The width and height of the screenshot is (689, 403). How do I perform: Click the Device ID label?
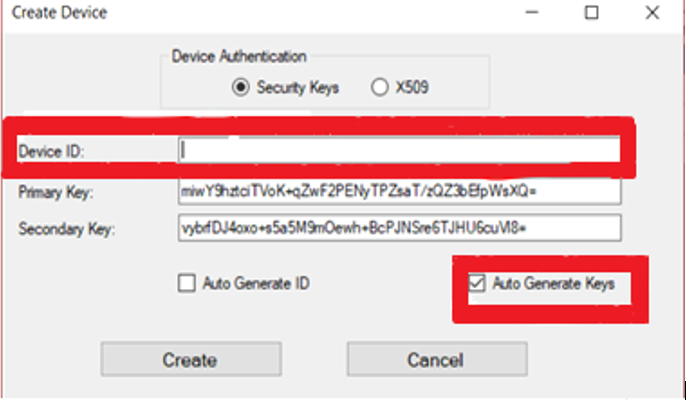click(51, 152)
